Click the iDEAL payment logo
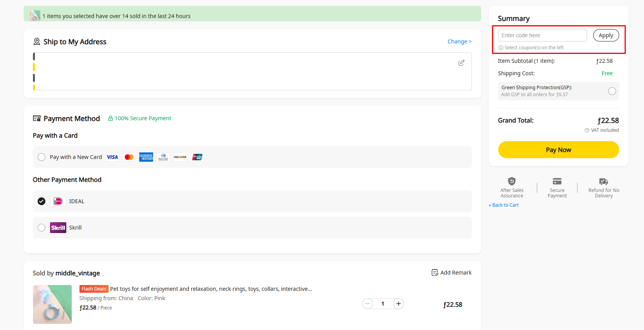 (58, 201)
